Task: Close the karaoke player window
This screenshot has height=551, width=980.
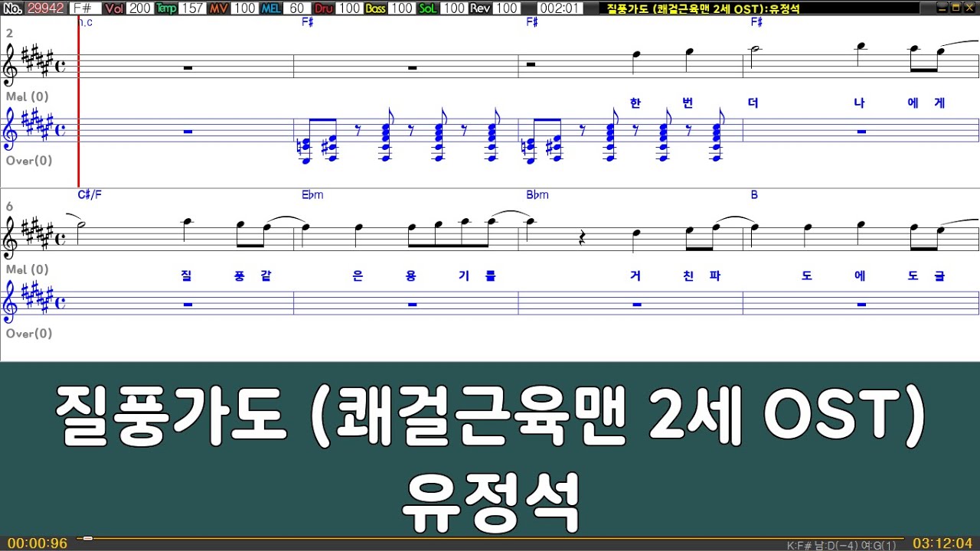Action: coord(969,8)
